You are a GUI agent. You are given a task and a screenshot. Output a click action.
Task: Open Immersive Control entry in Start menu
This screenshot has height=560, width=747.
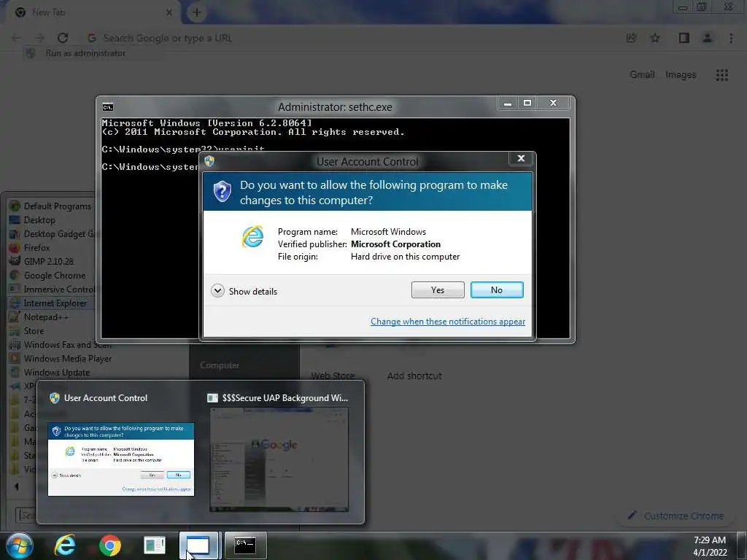[53, 289]
